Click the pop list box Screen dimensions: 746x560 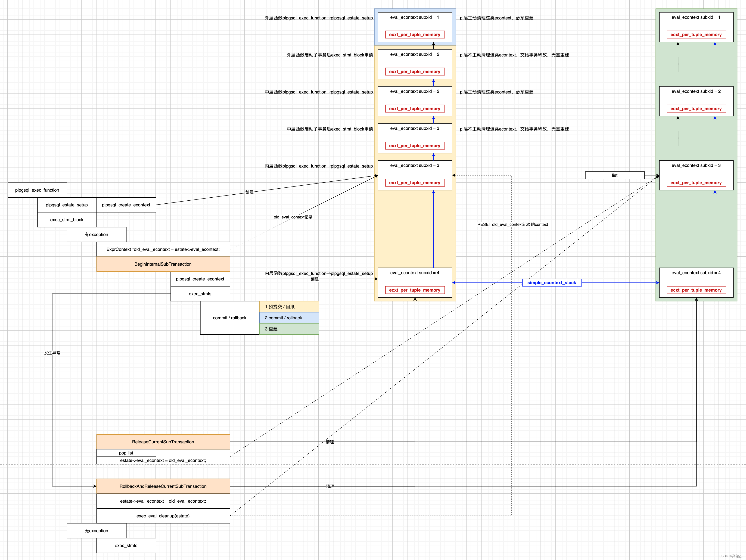coord(126,453)
